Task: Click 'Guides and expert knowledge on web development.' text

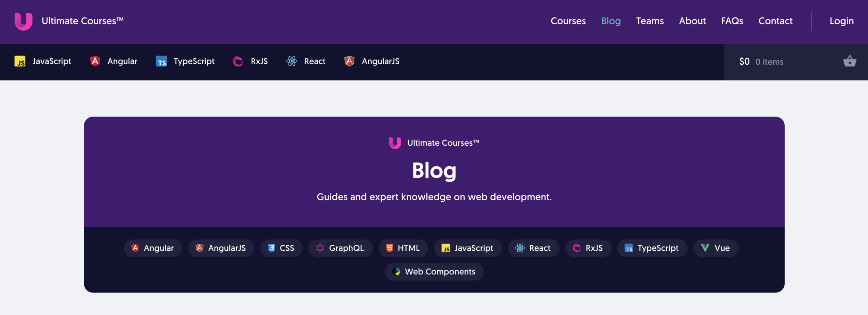Action: pos(434,197)
